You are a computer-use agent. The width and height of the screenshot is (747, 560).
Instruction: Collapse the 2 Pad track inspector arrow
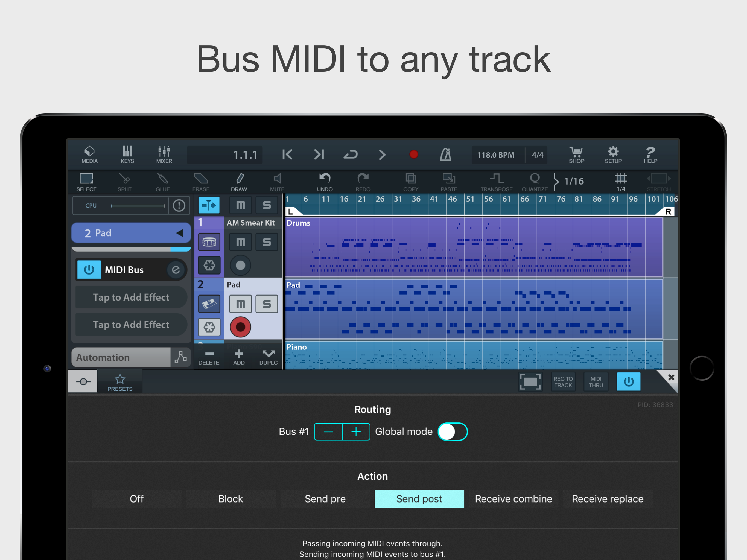(x=179, y=233)
